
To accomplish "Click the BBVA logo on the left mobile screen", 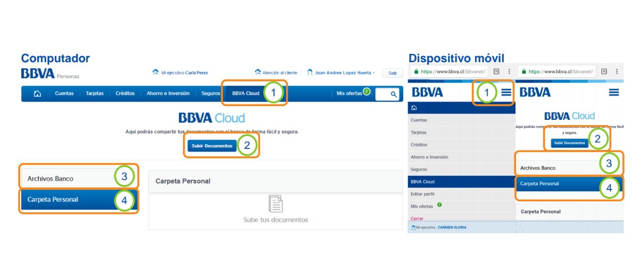I will click(427, 92).
